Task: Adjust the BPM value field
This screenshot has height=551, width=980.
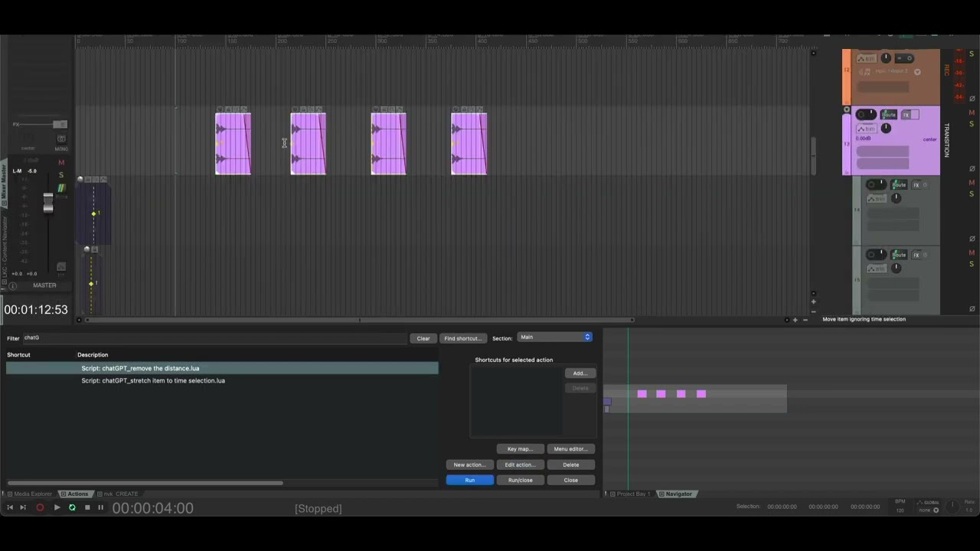Action: [x=900, y=510]
